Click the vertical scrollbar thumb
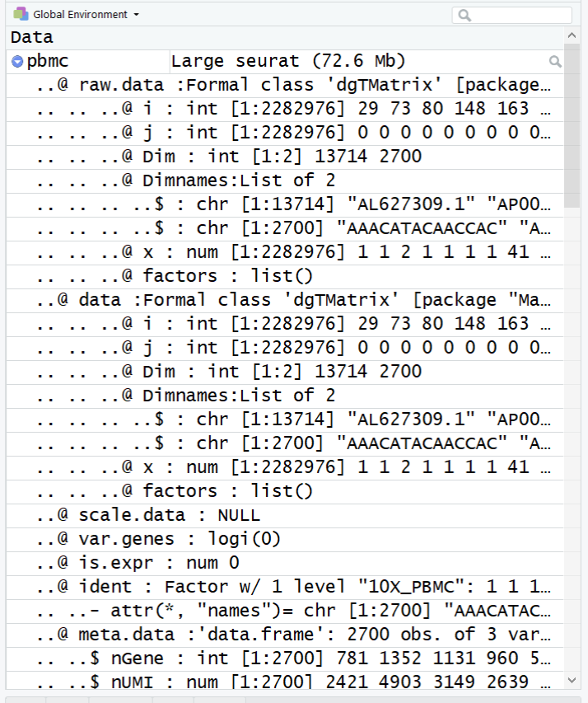This screenshot has width=588, height=703. click(572, 125)
